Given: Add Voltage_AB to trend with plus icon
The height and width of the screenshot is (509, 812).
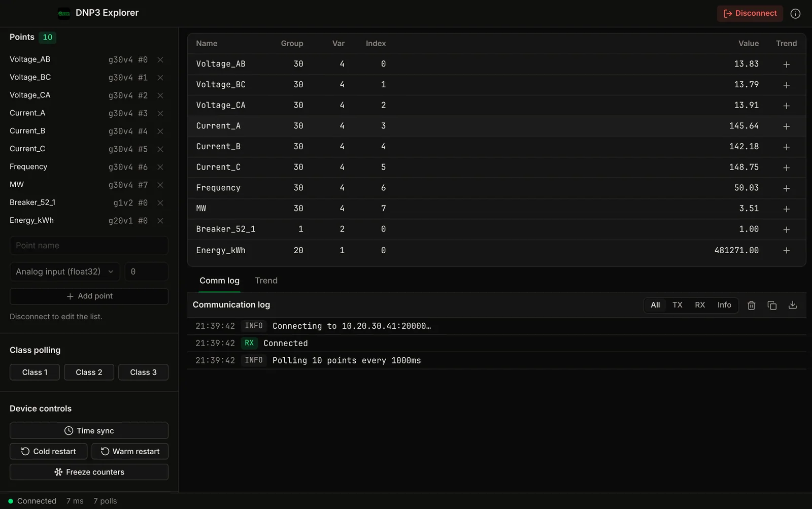Looking at the screenshot, I should [786, 64].
